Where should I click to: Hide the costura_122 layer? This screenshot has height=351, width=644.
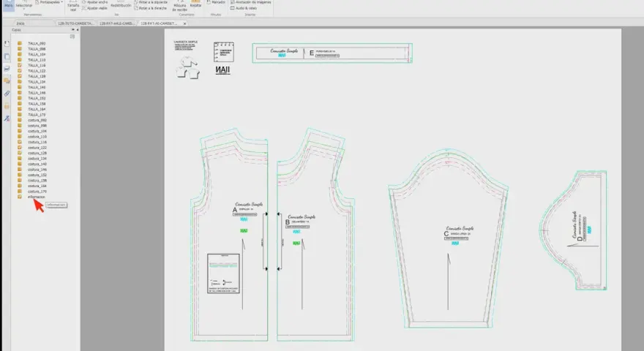pos(19,148)
